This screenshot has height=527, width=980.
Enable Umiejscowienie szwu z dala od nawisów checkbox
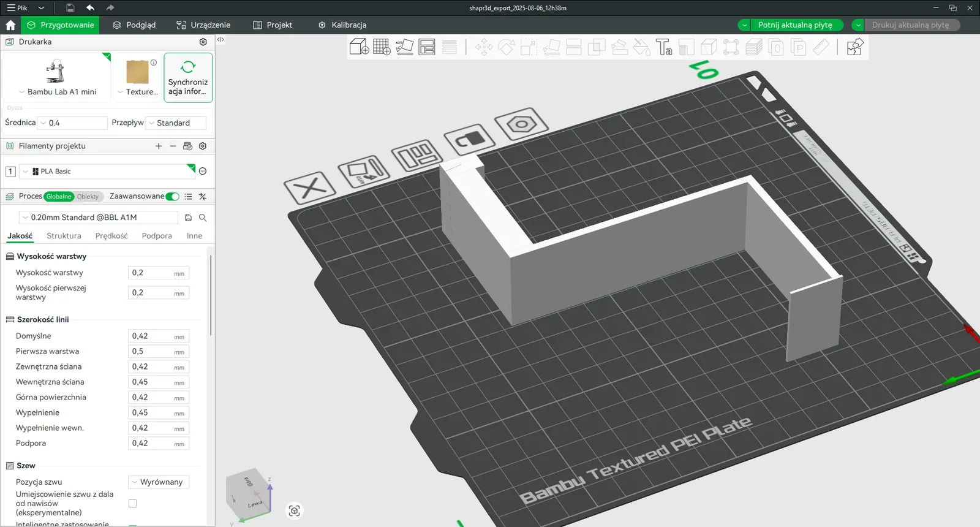[133, 504]
